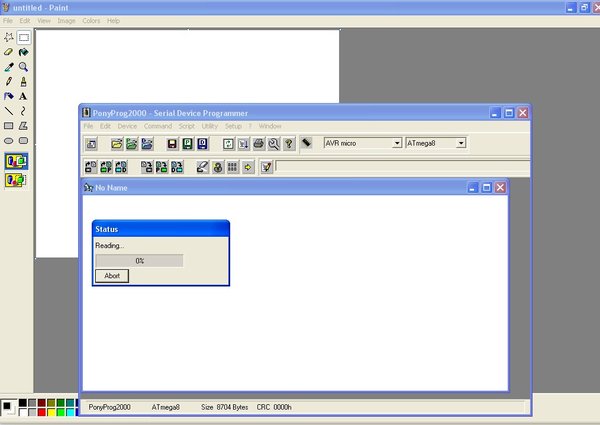Pick the red swatch in Paint palette
This screenshot has height=425, width=600.
[42, 412]
